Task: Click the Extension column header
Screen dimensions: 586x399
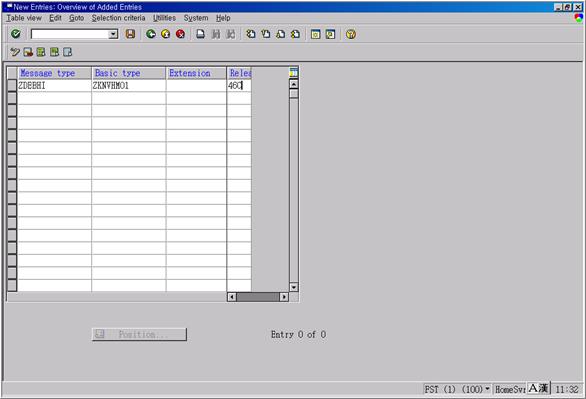Action: coord(196,73)
